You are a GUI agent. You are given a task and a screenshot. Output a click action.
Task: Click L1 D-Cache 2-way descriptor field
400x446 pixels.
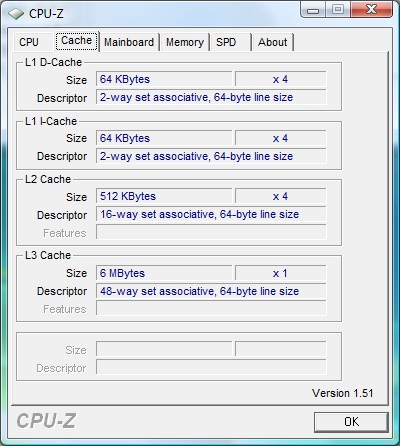tap(211, 97)
